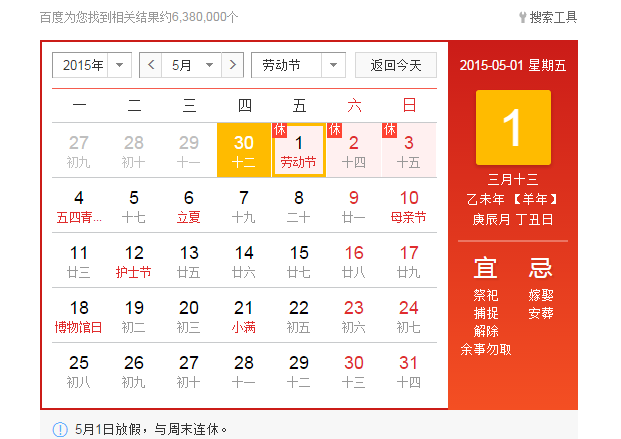Image resolution: width=621 pixels, height=439 pixels.
Task: Select May 28 十一 in last row
Action: point(244,370)
